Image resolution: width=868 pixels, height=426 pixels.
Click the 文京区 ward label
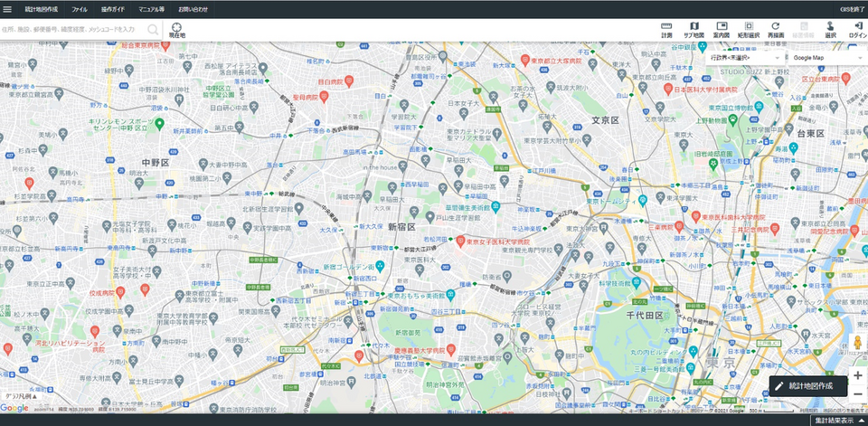(605, 119)
